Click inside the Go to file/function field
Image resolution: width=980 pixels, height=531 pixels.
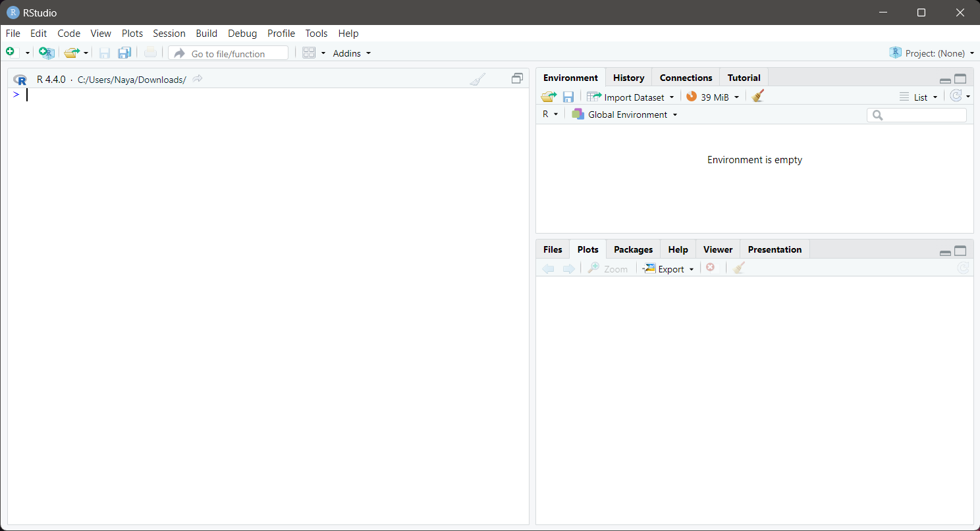tap(227, 53)
